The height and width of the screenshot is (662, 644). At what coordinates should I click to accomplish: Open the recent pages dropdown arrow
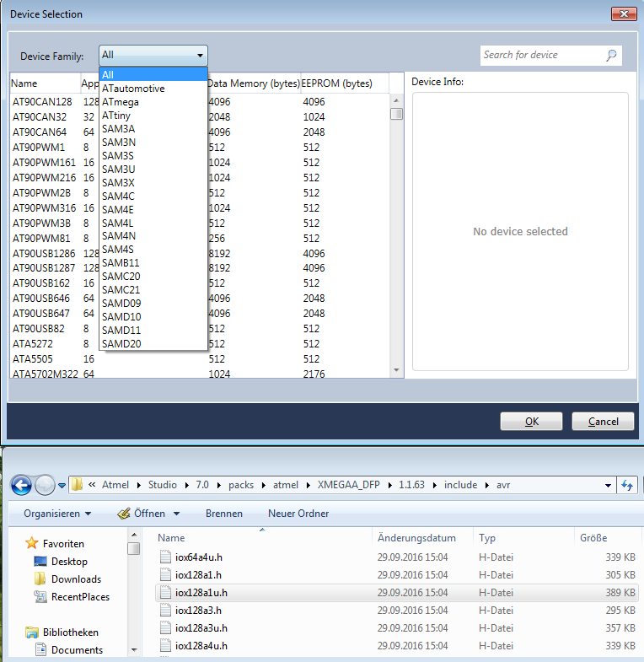(x=62, y=486)
